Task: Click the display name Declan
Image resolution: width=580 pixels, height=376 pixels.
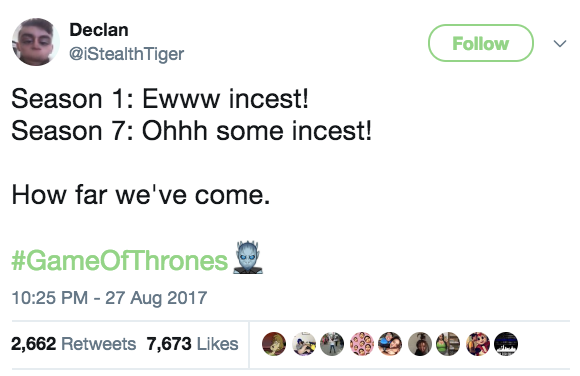Action: pos(99,30)
